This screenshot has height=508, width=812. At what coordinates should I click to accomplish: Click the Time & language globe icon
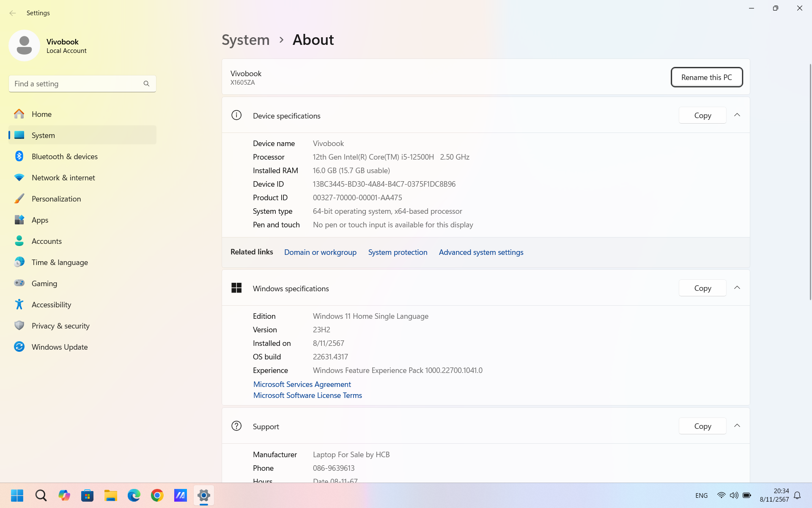pos(19,262)
